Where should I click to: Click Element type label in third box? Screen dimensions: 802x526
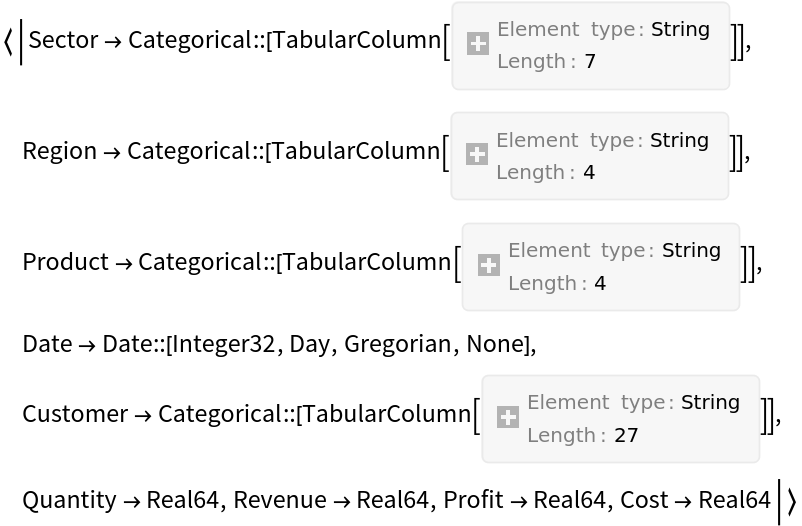[x=577, y=250]
